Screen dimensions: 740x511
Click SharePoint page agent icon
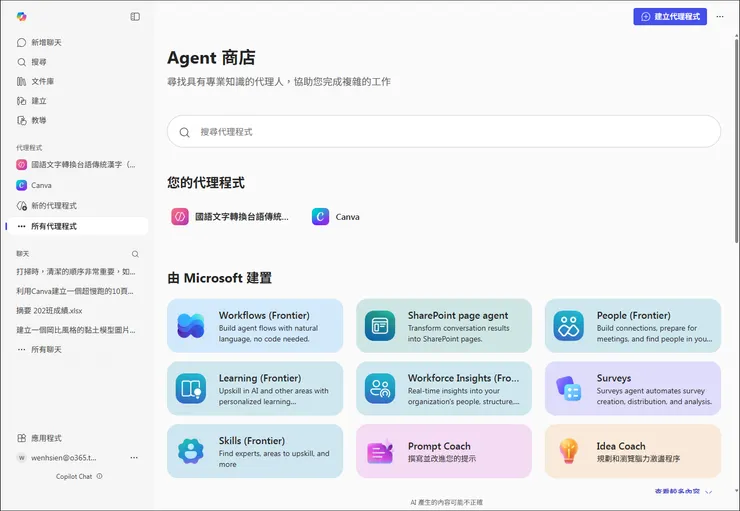point(380,326)
